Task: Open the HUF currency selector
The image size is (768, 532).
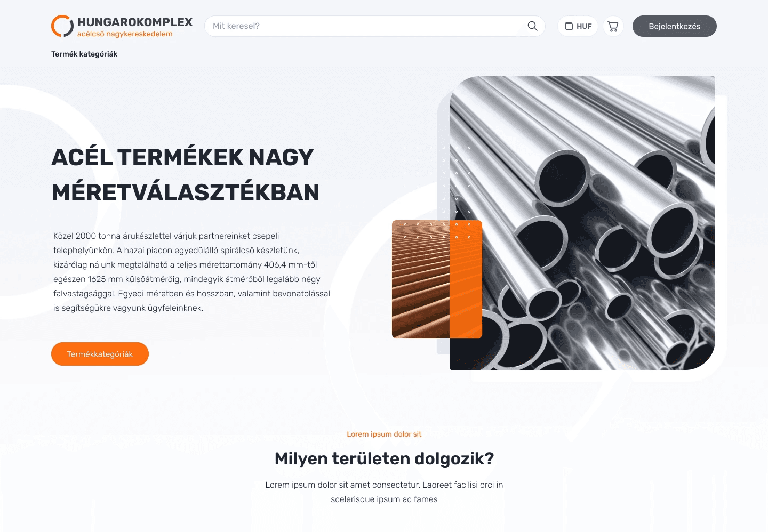Action: [578, 26]
